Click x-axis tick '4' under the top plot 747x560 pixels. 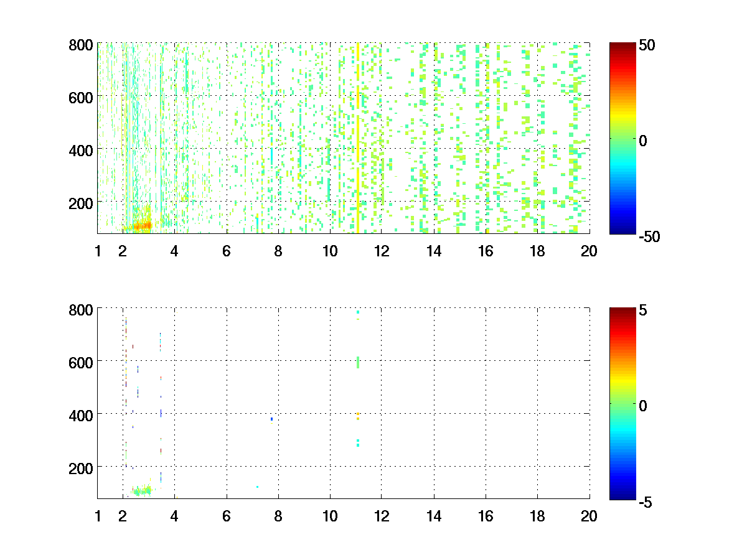174,251
